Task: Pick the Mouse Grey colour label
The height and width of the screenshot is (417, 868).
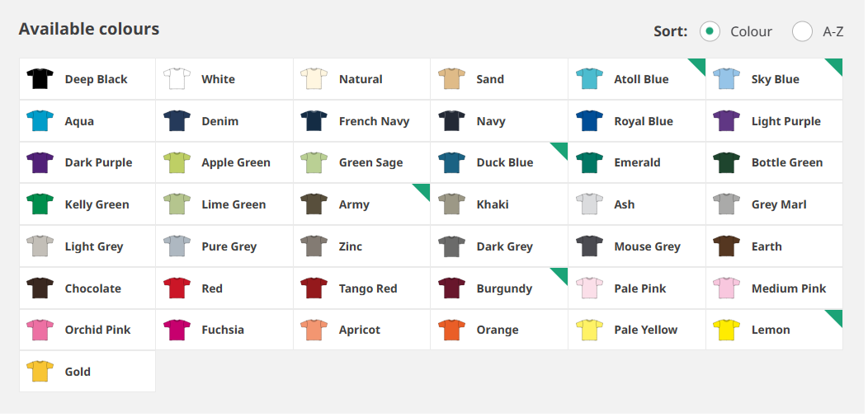Action: (x=647, y=246)
